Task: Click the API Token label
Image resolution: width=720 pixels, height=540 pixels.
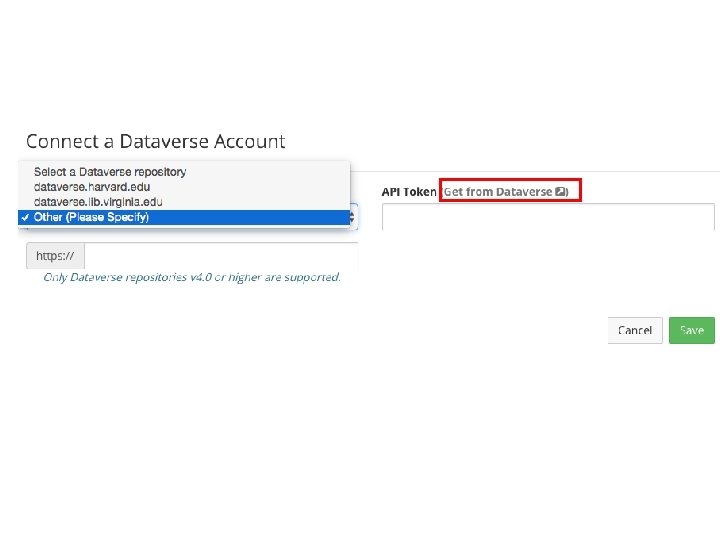Action: coord(409,191)
